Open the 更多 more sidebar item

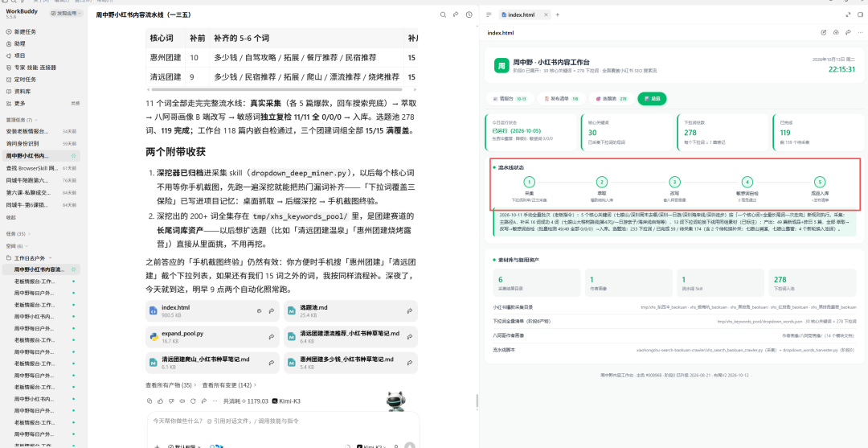(x=19, y=104)
